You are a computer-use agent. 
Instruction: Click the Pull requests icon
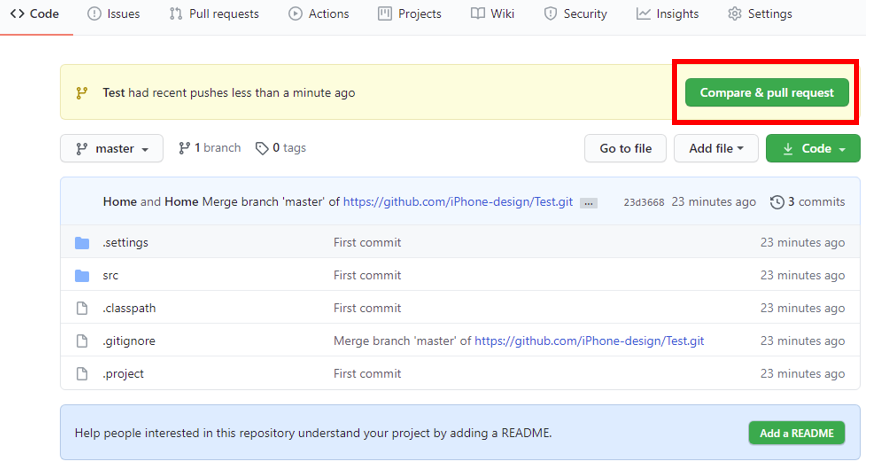pos(176,14)
